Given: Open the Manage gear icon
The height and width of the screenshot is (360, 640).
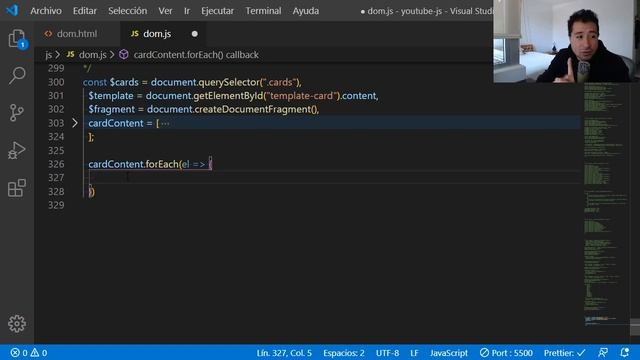Looking at the screenshot, I should [17, 324].
